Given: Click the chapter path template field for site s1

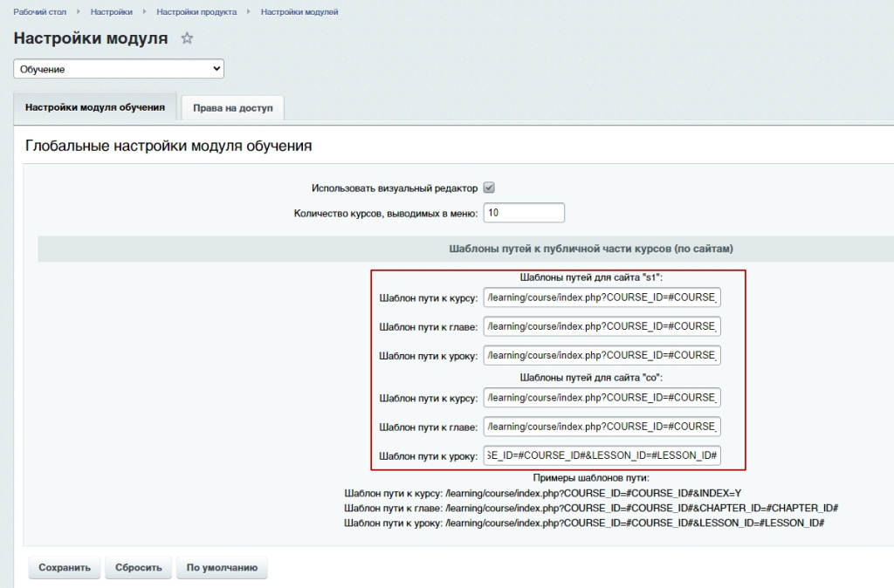Looking at the screenshot, I should tap(602, 327).
